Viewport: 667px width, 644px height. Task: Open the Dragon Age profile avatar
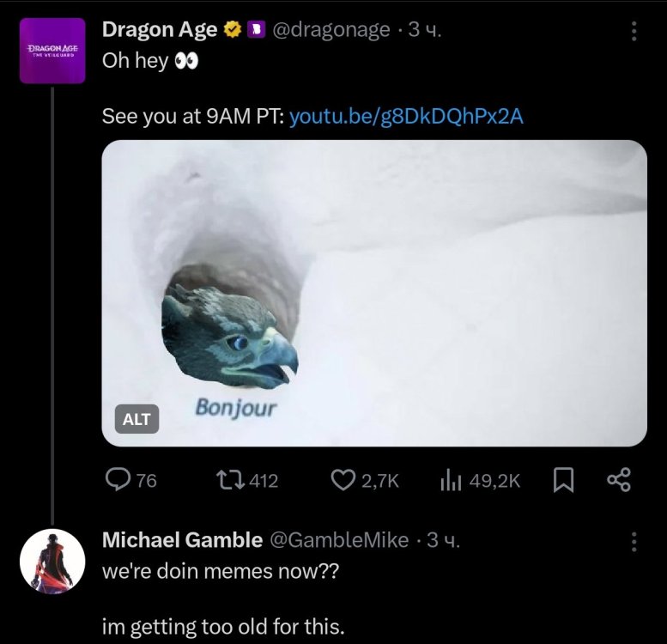point(52,51)
